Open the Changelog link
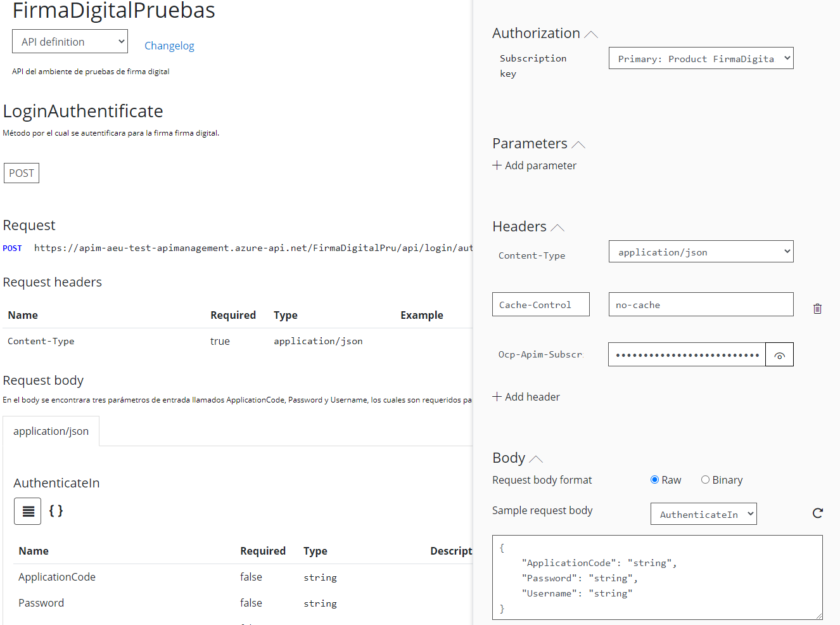The width and height of the screenshot is (840, 625). 169,46
